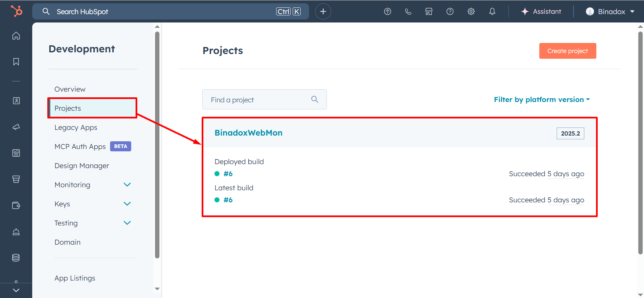Open the Settings gear icon

click(471, 11)
